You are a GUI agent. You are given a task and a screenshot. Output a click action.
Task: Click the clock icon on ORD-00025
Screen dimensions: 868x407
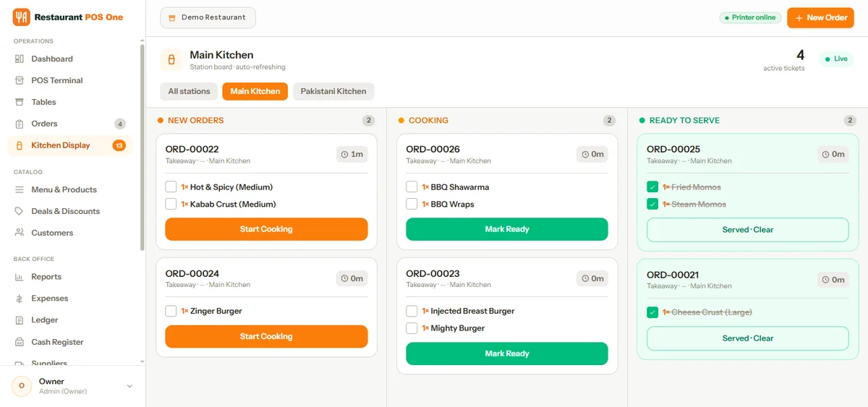point(826,154)
